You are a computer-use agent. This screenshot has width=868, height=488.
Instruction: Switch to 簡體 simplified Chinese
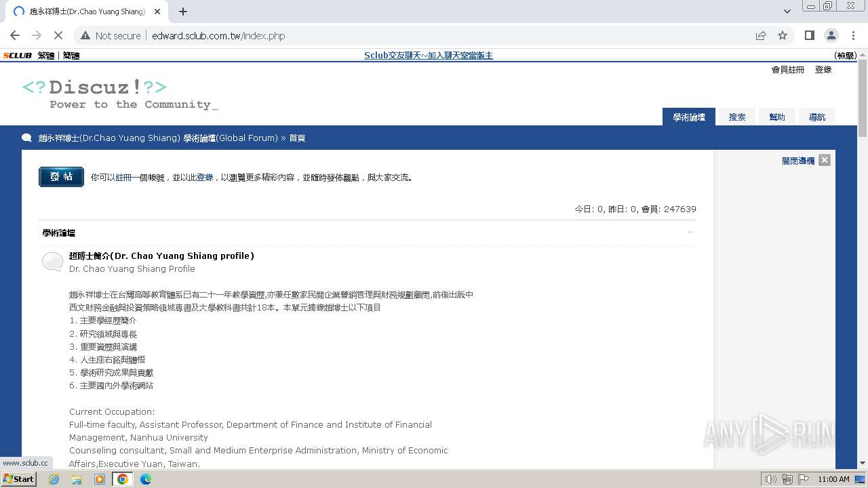[71, 56]
